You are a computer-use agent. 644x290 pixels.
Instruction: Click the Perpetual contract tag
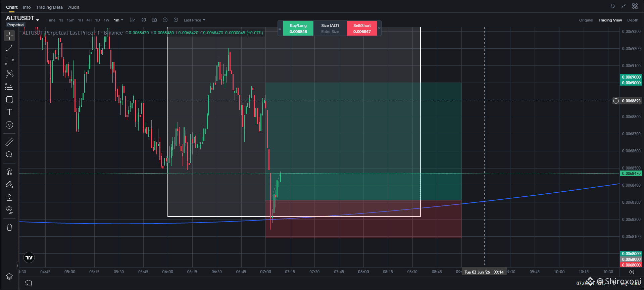[x=16, y=25]
